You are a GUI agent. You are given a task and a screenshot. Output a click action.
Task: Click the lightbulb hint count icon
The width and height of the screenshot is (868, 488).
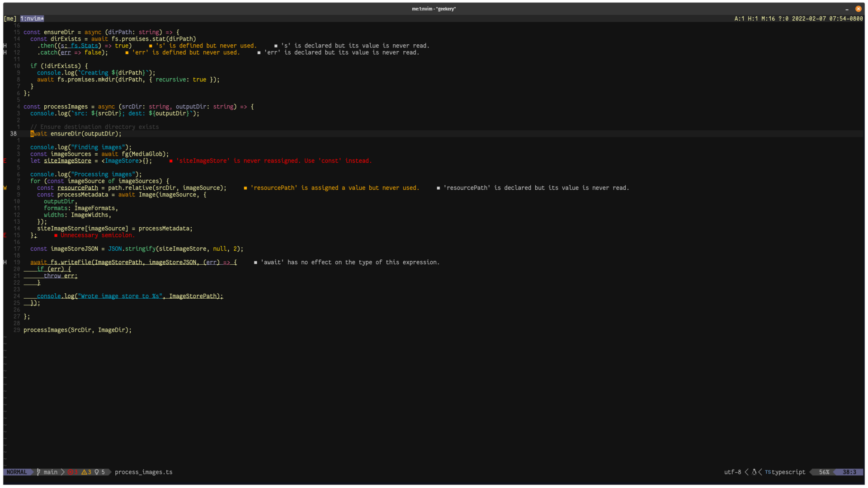point(97,472)
